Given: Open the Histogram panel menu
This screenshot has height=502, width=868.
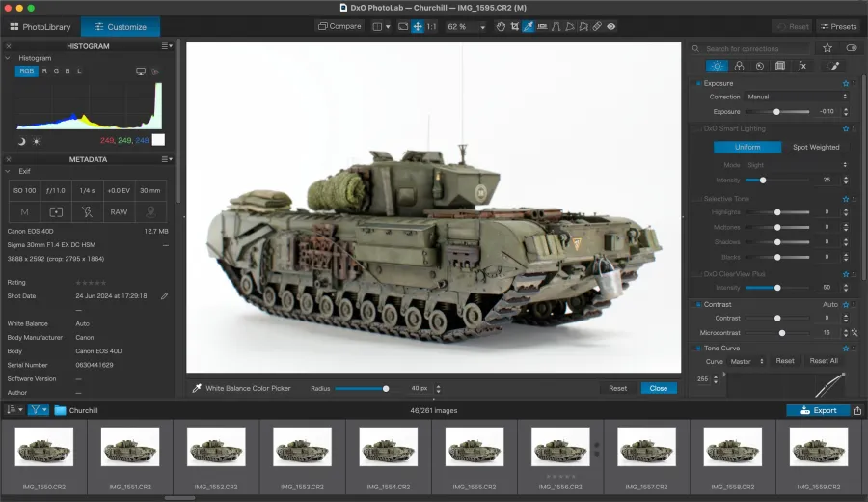Looking at the screenshot, I should pos(167,46).
